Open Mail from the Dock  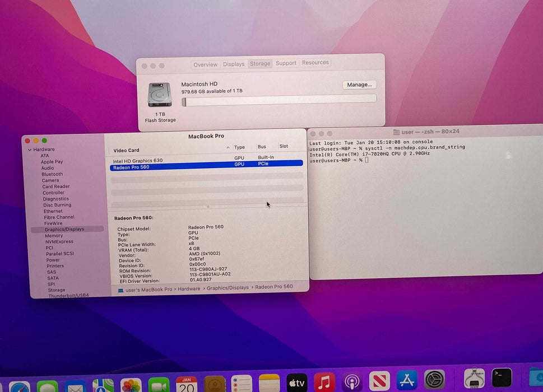click(x=75, y=387)
